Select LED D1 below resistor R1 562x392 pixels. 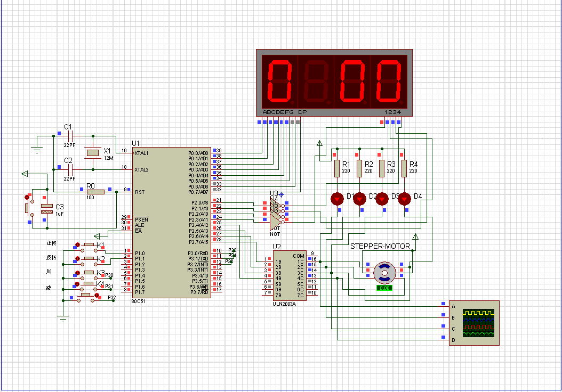tap(337, 199)
